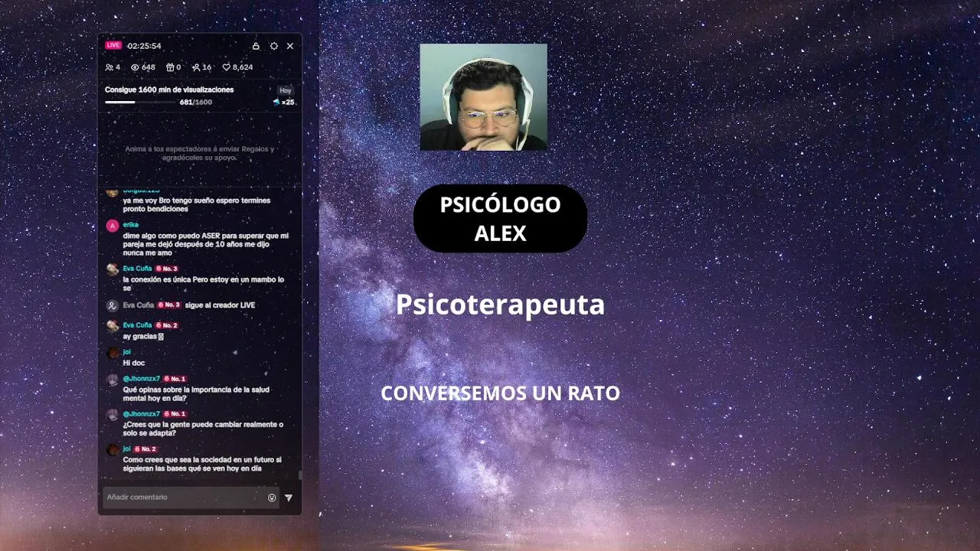This screenshot has height=551, width=980.
Task: Click the stream timer 02:25:54
Action: coord(144,46)
